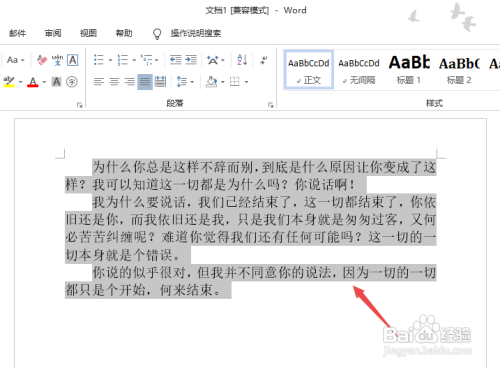Screen dimensions: 500x368
Task: Apply paragraph shading with the paint bucket
Action: click(212, 82)
